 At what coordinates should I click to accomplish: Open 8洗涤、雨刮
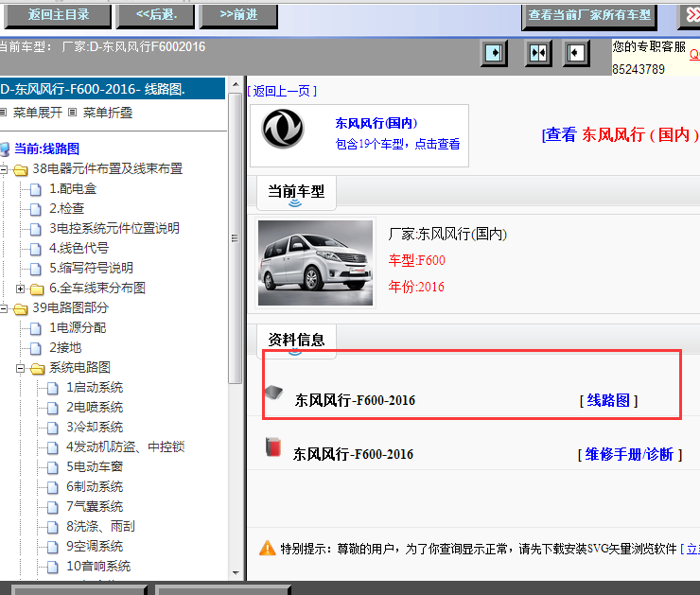pyautogui.click(x=100, y=526)
